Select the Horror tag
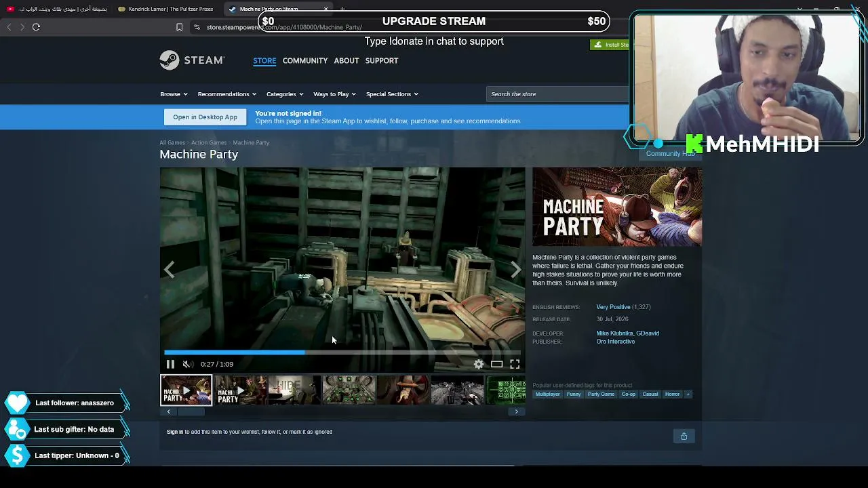This screenshot has height=488, width=868. click(x=672, y=394)
